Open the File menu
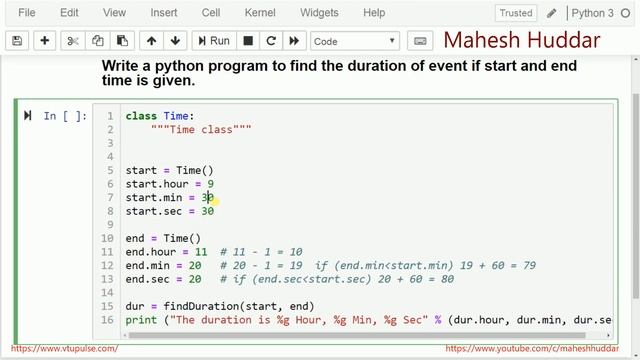The height and width of the screenshot is (360, 640). [27, 13]
